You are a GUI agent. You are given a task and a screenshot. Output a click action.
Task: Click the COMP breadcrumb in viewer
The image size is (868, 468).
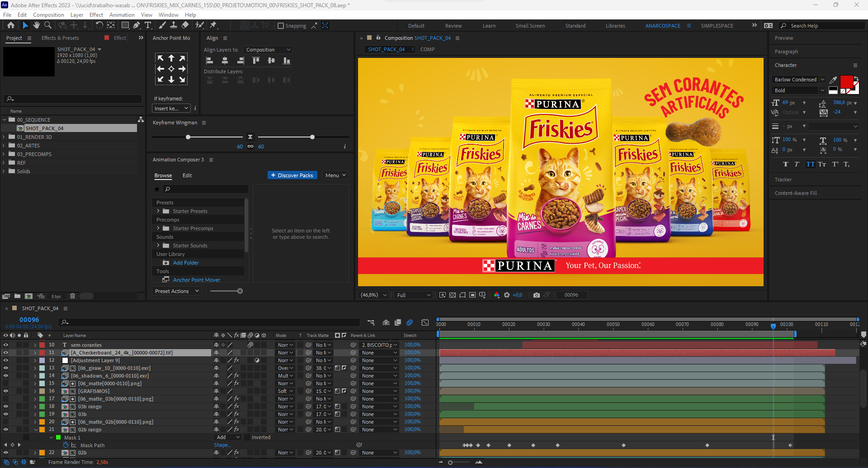click(427, 49)
